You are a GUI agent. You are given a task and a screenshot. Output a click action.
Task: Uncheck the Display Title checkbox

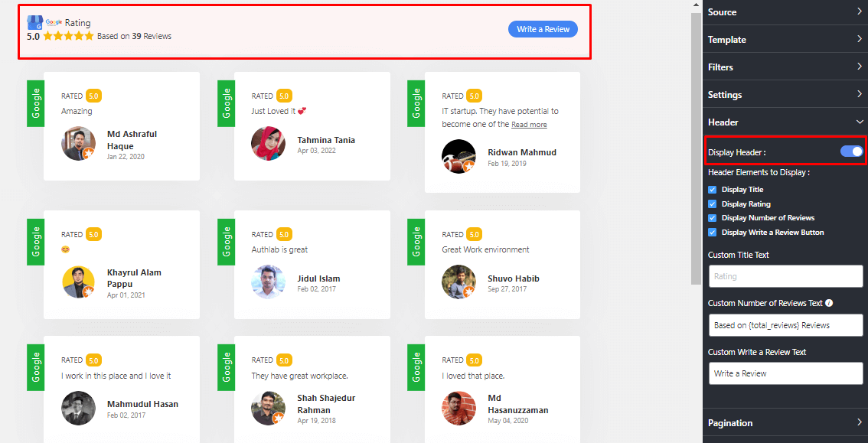713,190
